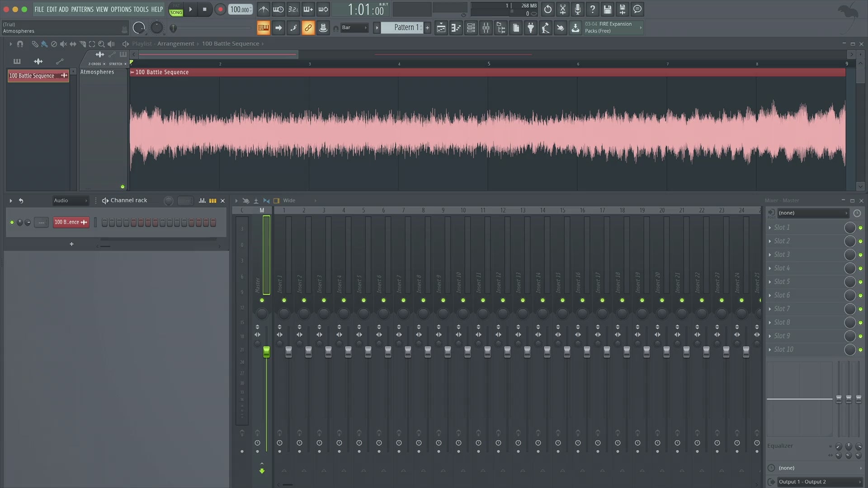Save project with floppy disk icon
The height and width of the screenshot is (488, 868).
607,9
